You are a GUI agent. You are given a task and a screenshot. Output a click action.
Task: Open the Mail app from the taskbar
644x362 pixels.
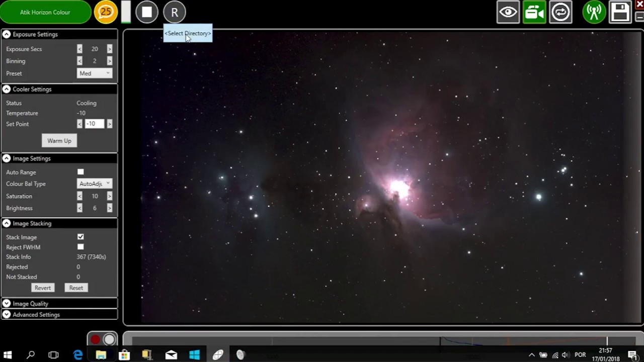[171, 355]
